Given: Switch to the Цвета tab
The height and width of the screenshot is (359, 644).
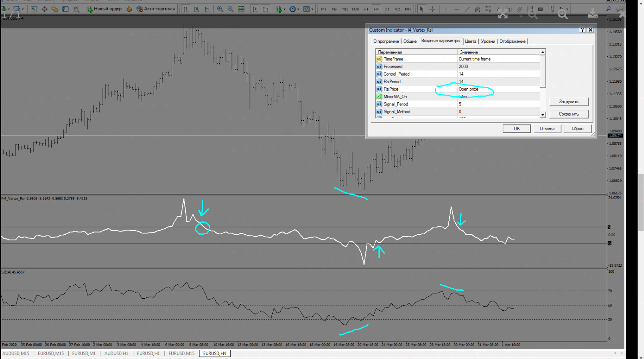Looking at the screenshot, I should tap(470, 41).
